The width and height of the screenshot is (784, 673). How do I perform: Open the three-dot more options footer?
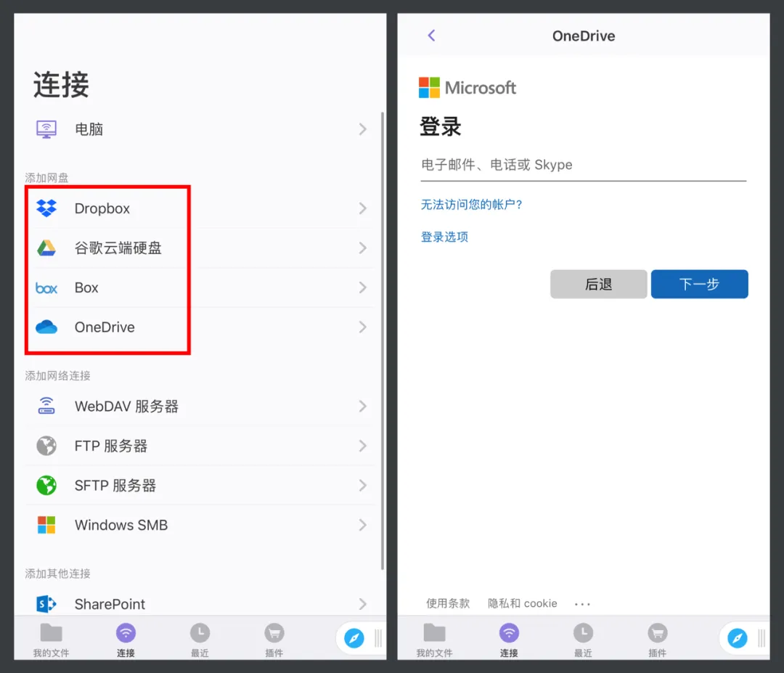(582, 604)
